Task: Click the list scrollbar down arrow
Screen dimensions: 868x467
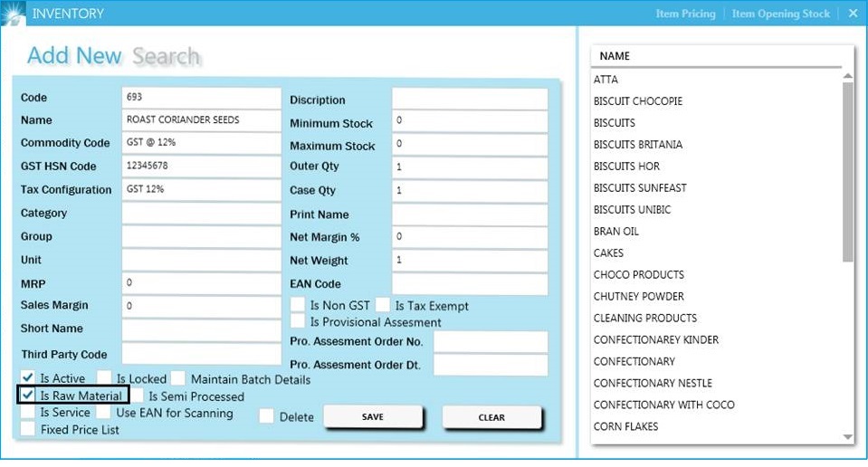Action: click(x=847, y=437)
